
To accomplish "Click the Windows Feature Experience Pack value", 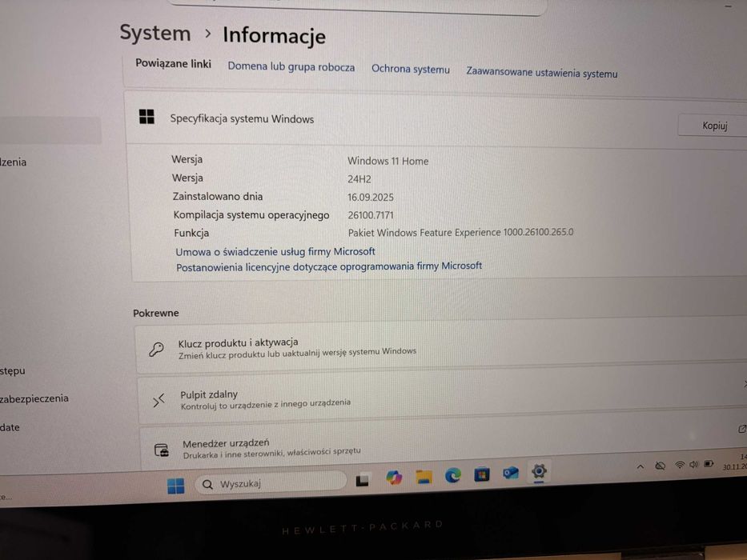I will 460,232.
